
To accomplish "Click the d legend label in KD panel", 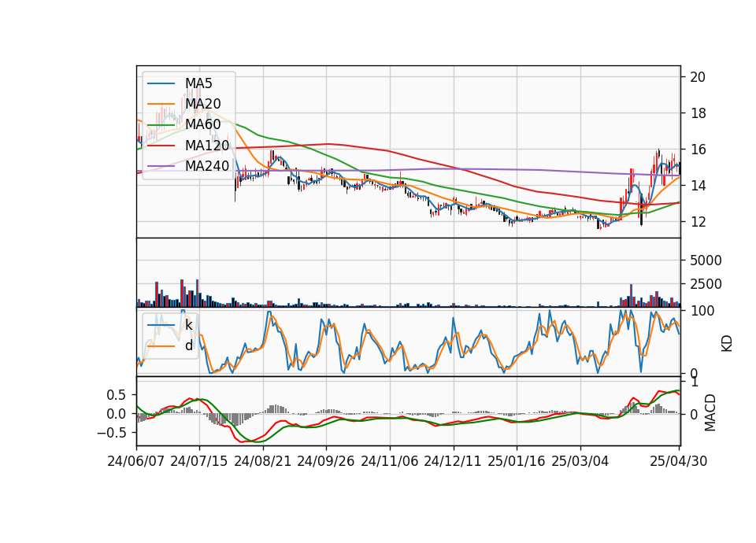I will tap(189, 345).
